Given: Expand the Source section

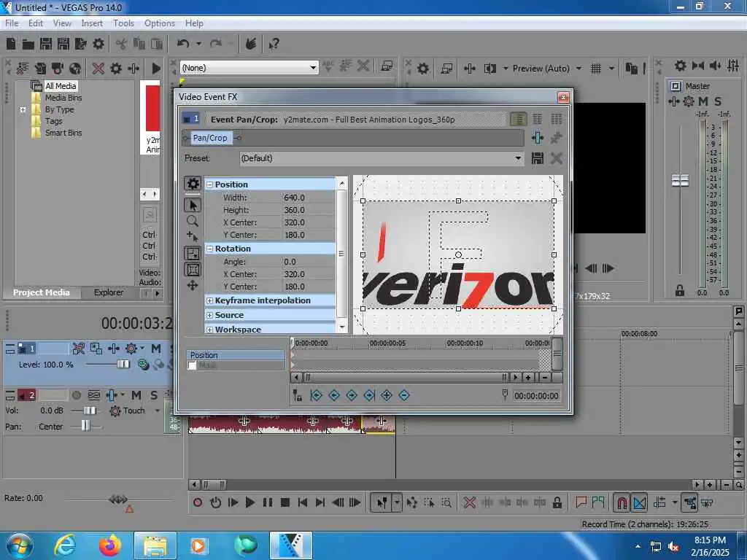Looking at the screenshot, I should pyautogui.click(x=209, y=315).
